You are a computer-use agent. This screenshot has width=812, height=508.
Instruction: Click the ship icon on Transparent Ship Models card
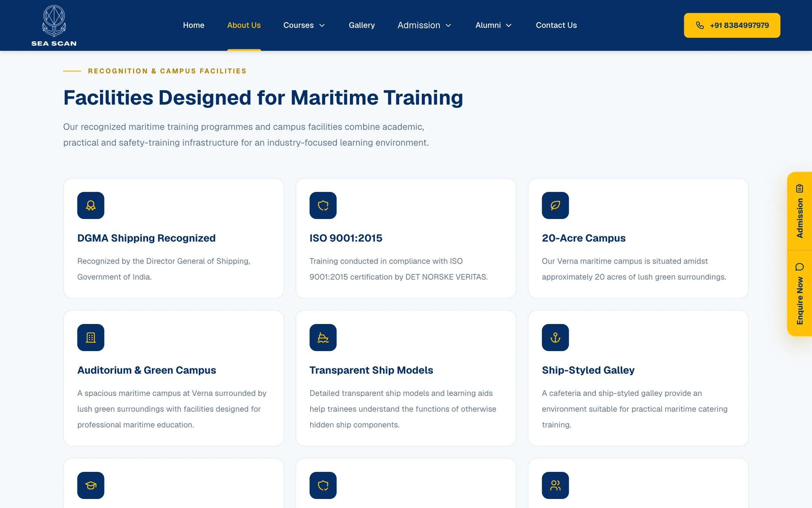tap(323, 338)
